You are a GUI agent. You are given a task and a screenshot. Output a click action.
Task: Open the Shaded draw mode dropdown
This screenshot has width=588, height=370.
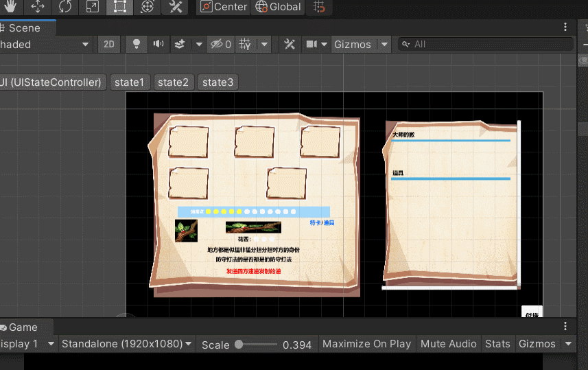pyautogui.click(x=46, y=45)
